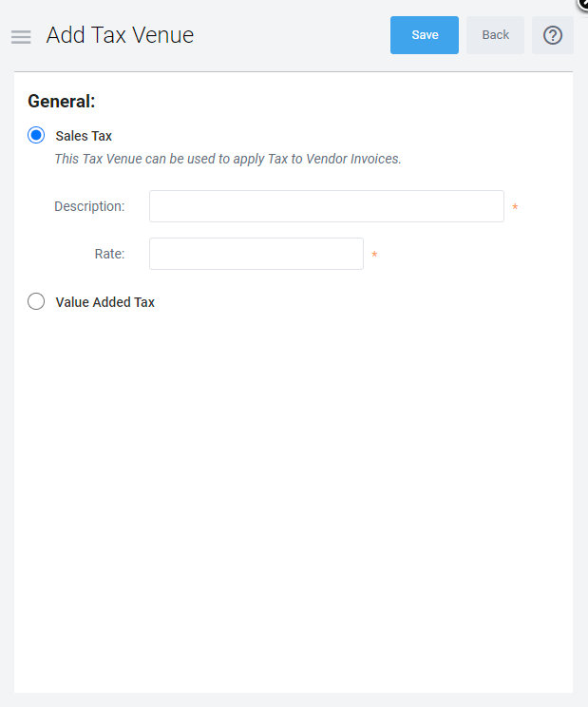588x707 pixels.
Task: Focus the Description text field
Action: (326, 206)
